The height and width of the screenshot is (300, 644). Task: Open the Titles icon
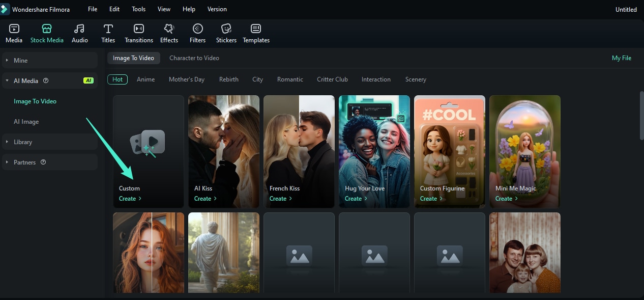(108, 29)
